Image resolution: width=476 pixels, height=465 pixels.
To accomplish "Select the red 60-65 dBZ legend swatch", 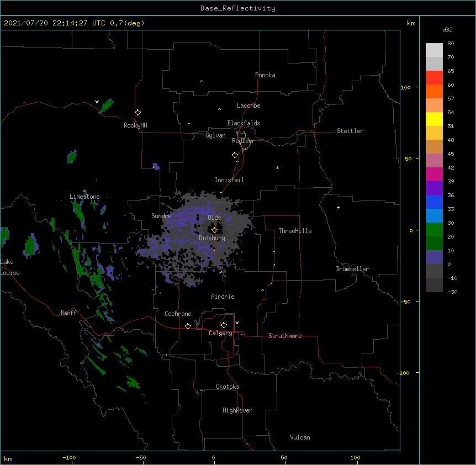I will coord(434,77).
